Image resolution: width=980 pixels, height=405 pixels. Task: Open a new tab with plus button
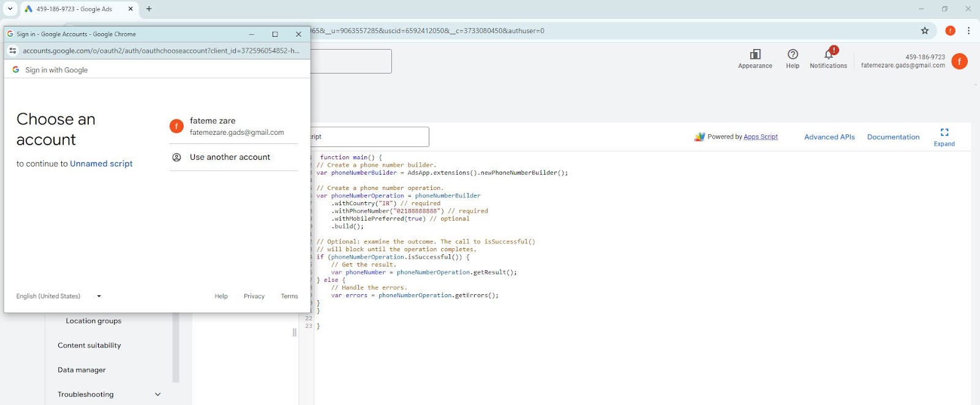point(149,9)
